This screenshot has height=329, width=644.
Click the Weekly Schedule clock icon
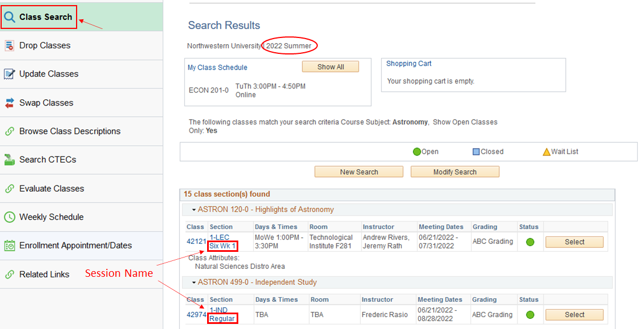9,217
